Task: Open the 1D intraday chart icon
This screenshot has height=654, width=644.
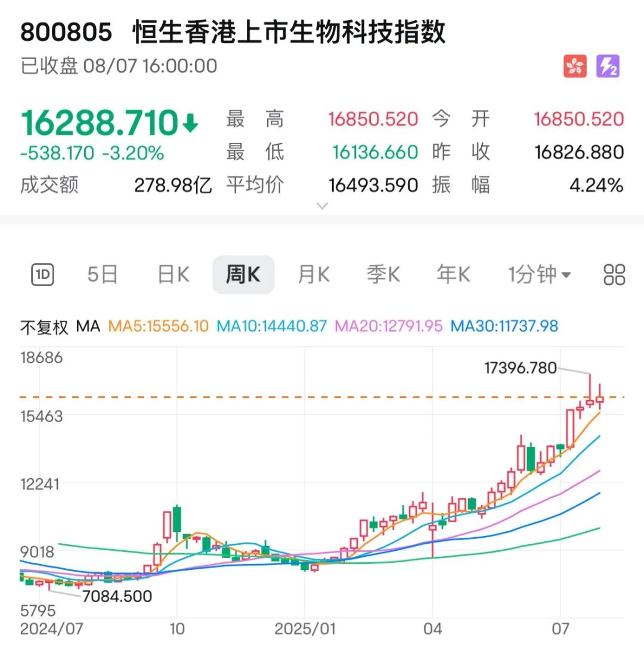Action: [42, 275]
